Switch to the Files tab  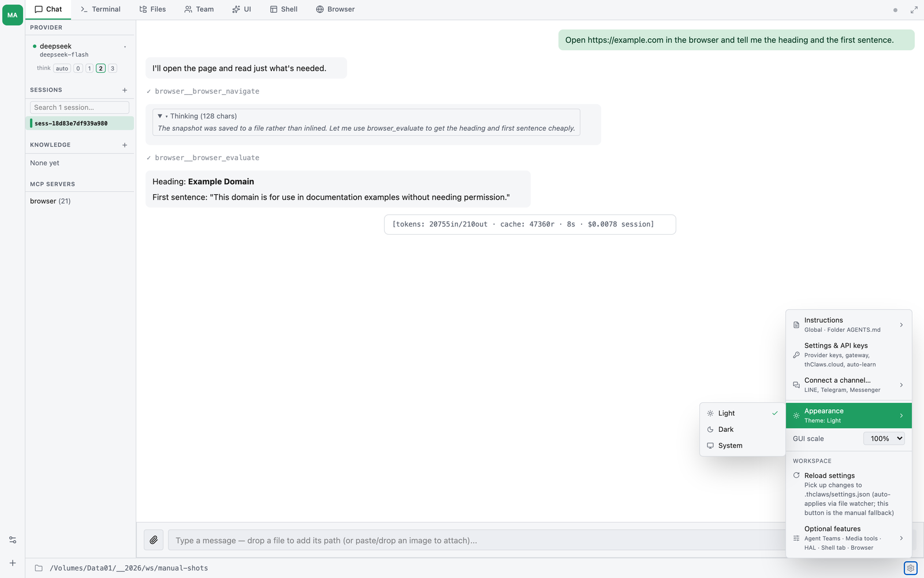[x=152, y=9]
